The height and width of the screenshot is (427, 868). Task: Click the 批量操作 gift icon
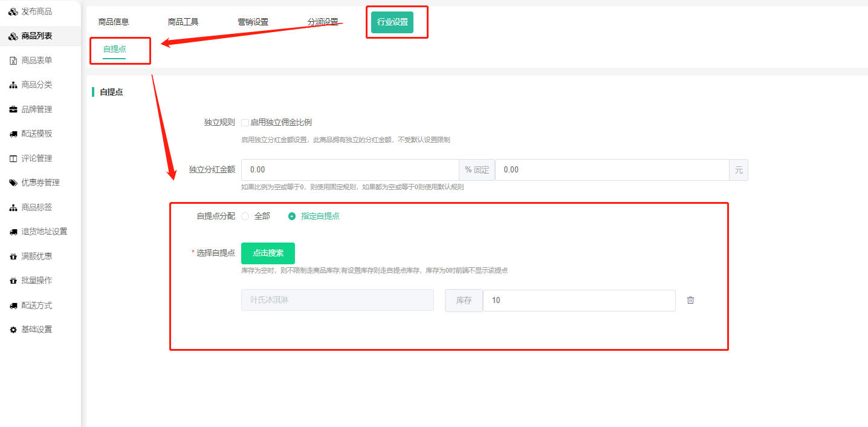13,281
